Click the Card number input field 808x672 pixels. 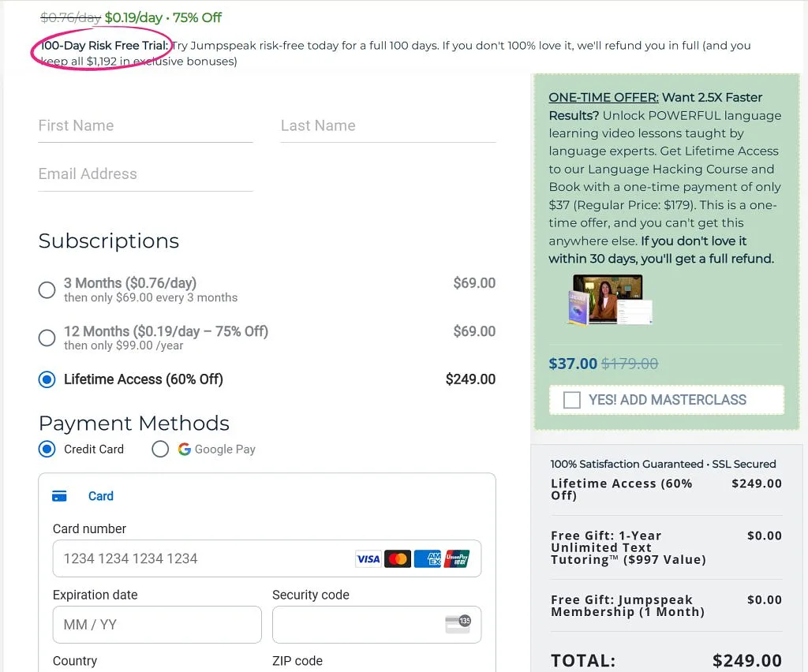coord(267,558)
